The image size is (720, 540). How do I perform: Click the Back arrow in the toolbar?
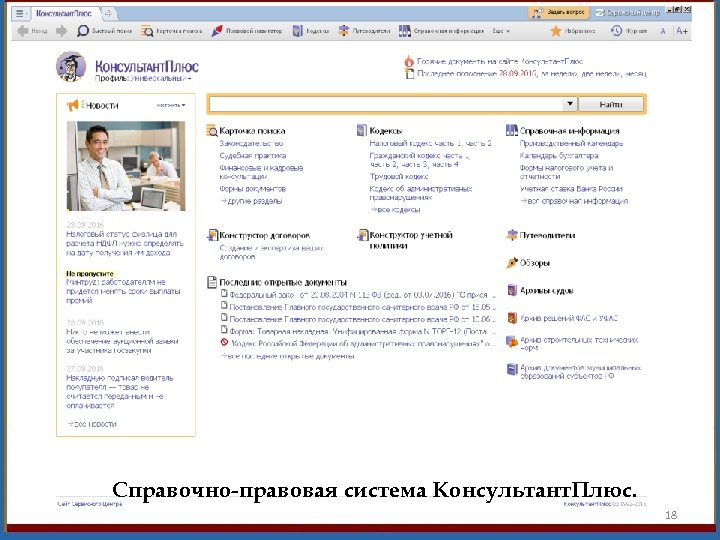click(x=22, y=31)
